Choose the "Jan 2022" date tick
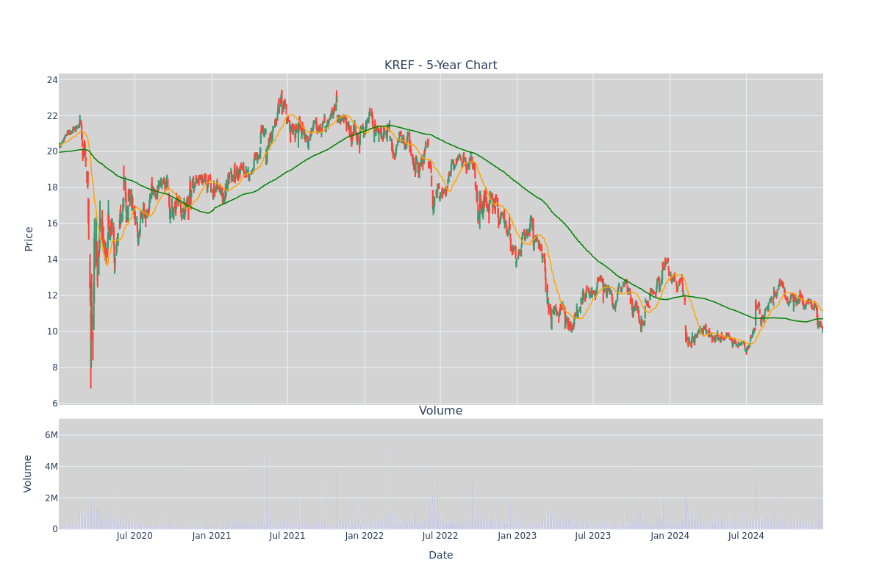 tap(365, 536)
